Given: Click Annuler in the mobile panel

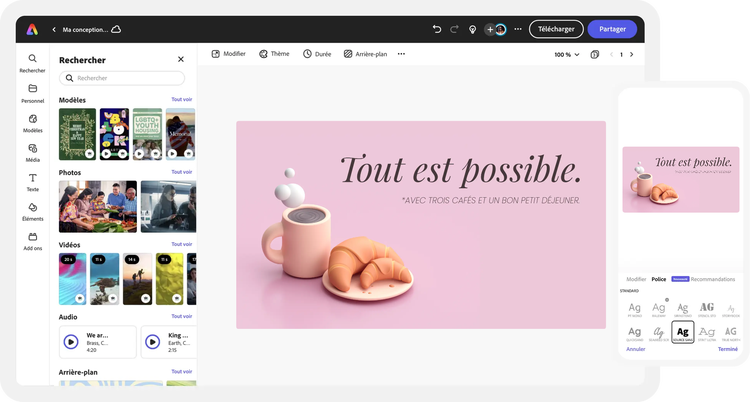Looking at the screenshot, I should [636, 349].
